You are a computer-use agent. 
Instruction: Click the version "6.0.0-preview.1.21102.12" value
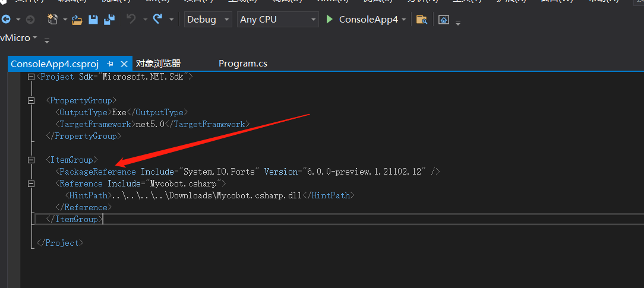click(364, 172)
